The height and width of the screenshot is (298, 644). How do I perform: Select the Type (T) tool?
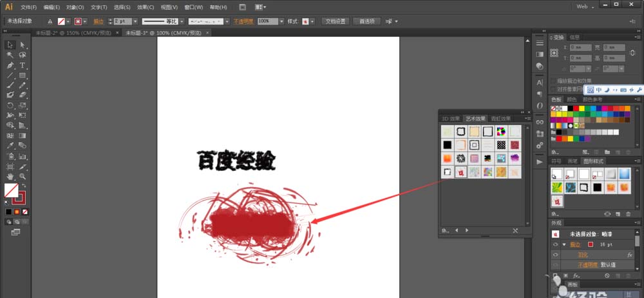pos(23,65)
